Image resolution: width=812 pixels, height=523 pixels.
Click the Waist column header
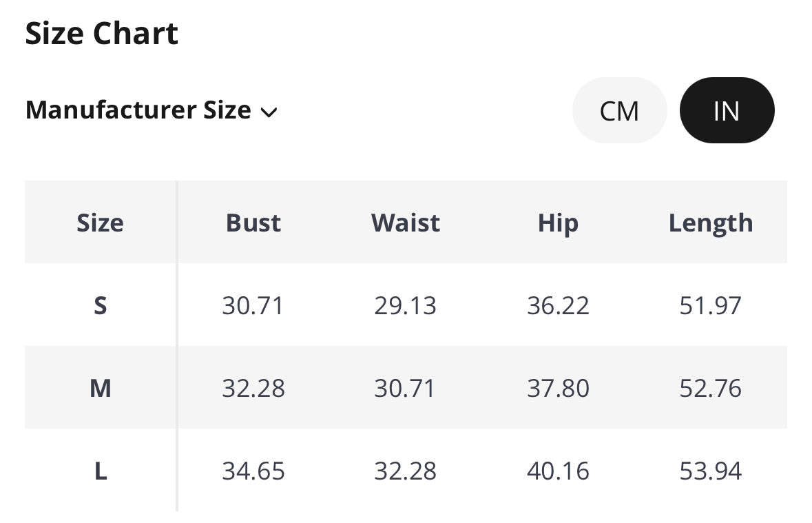[x=406, y=223]
